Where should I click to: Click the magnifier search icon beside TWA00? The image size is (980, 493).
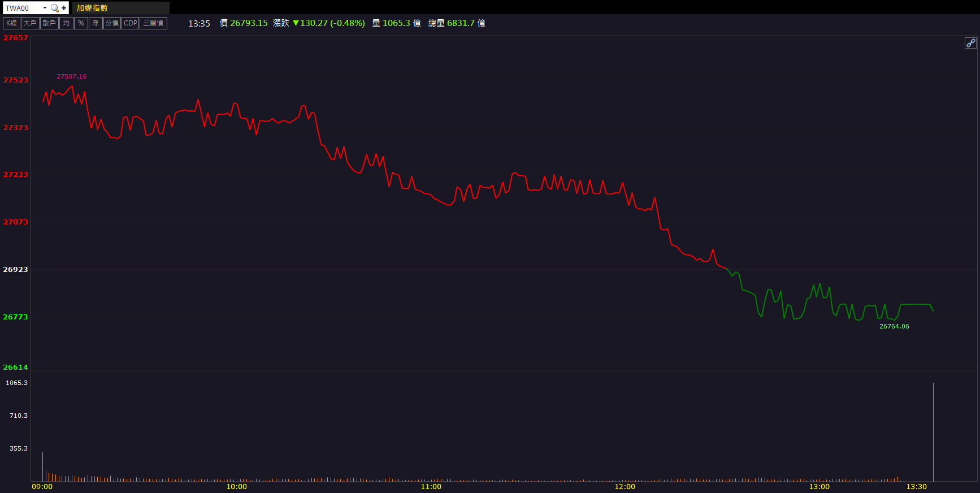54,8
